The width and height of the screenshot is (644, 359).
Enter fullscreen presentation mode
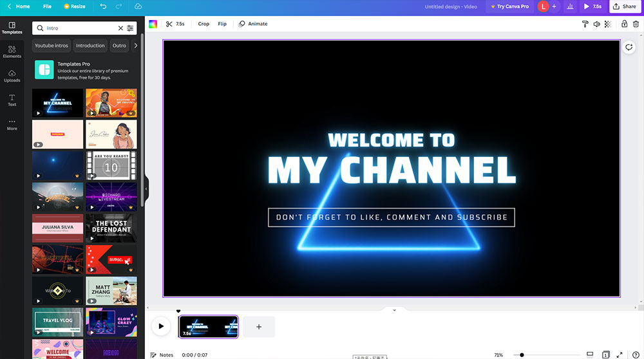[x=620, y=355]
